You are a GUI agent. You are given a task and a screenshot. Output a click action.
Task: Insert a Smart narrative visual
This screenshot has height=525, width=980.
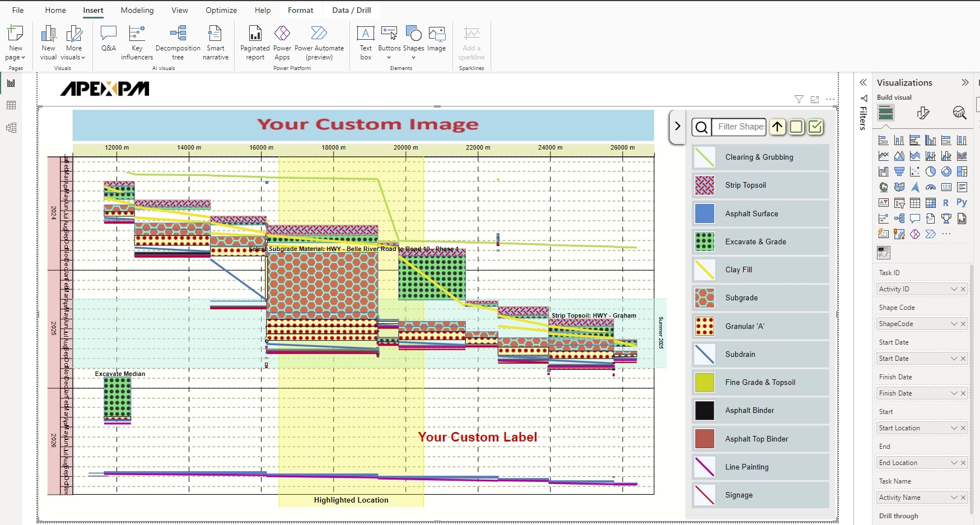216,42
